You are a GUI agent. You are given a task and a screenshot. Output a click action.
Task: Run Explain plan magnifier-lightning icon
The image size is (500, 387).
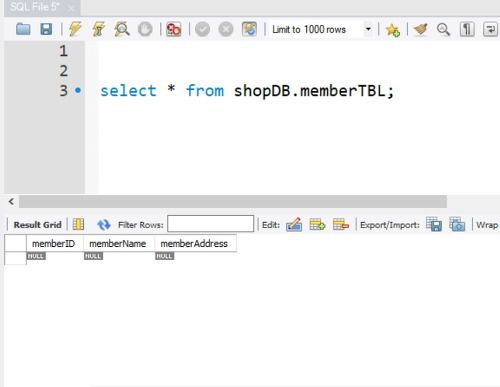[122, 29]
